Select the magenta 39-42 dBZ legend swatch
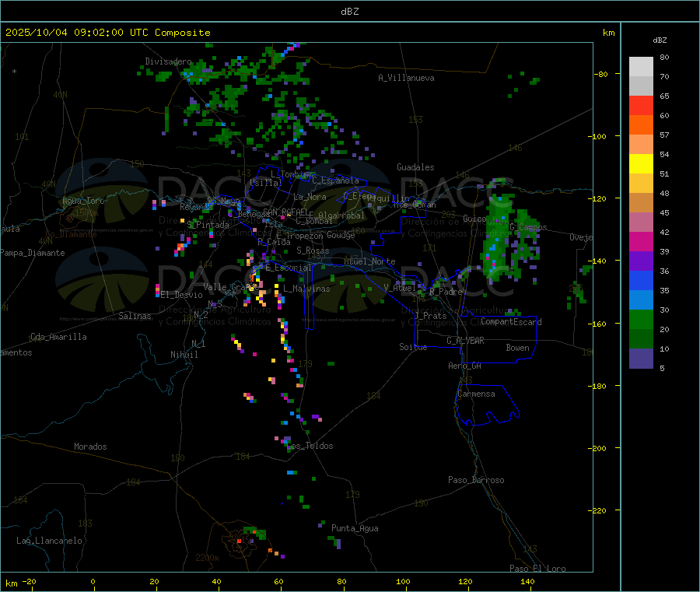 (x=641, y=241)
